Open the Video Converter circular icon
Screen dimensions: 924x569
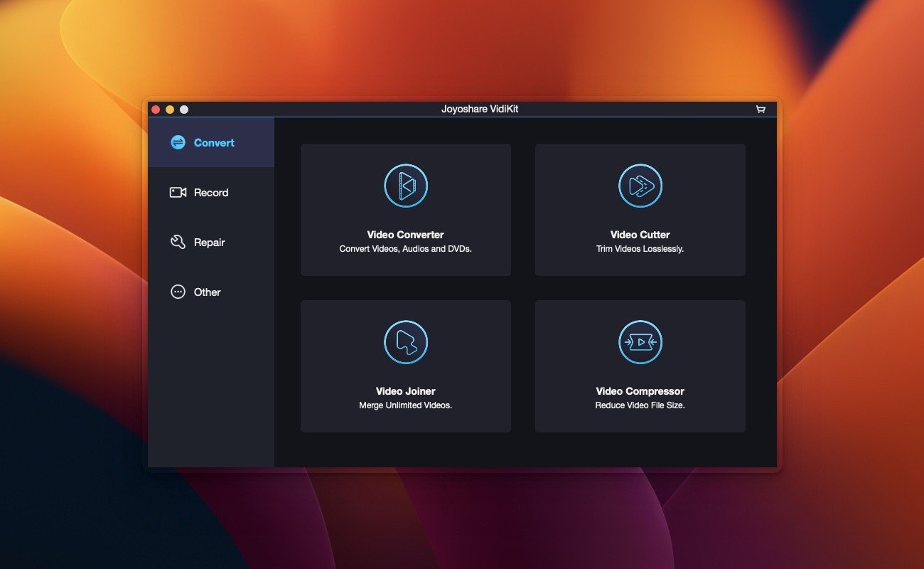coord(406,186)
